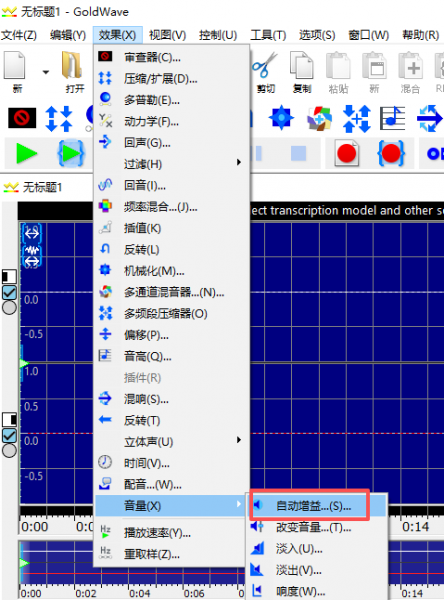Select 响度(W)... submenu item
This screenshot has height=600, width=444.
coord(318,591)
